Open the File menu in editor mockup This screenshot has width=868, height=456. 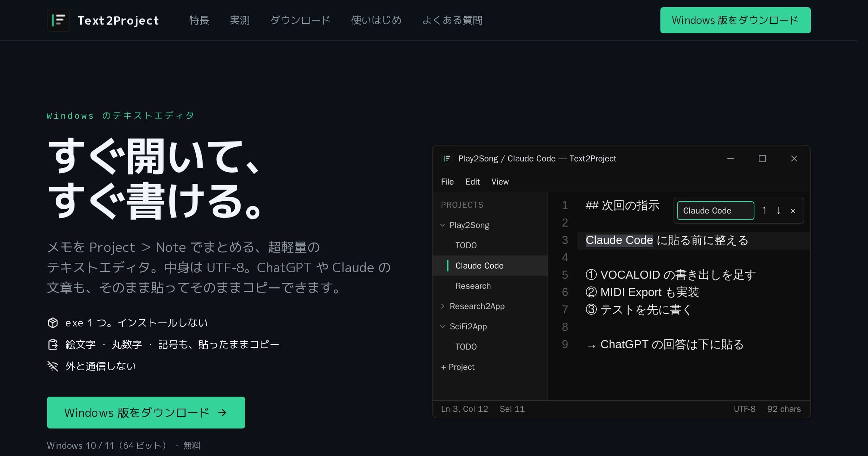447,182
